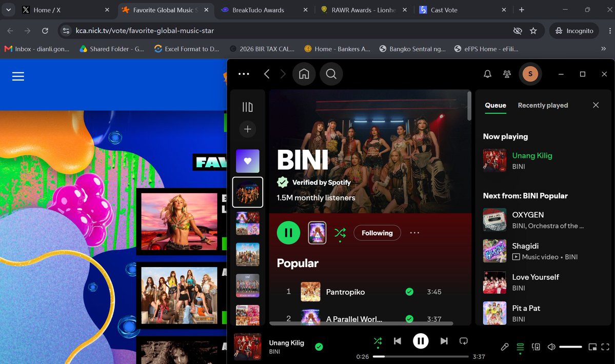The width and height of the screenshot is (615, 364).
Task: Open Shared Folder bookmark
Action: 112,49
